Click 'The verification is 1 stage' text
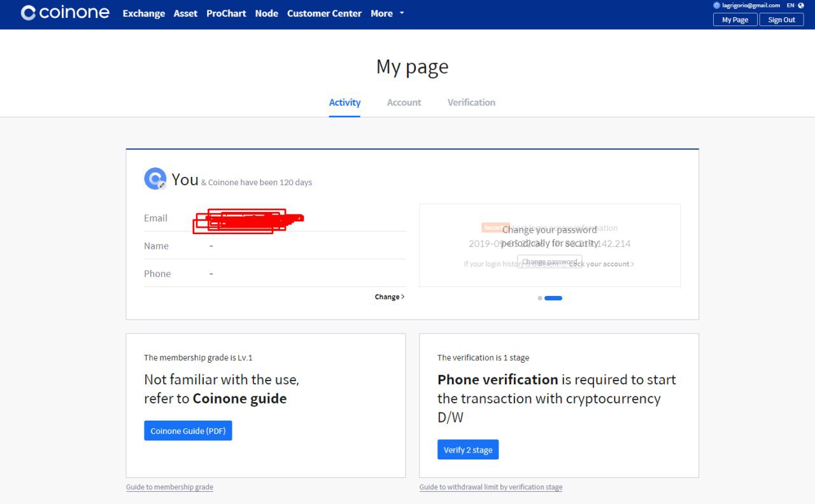The width and height of the screenshot is (815, 504). coord(483,358)
